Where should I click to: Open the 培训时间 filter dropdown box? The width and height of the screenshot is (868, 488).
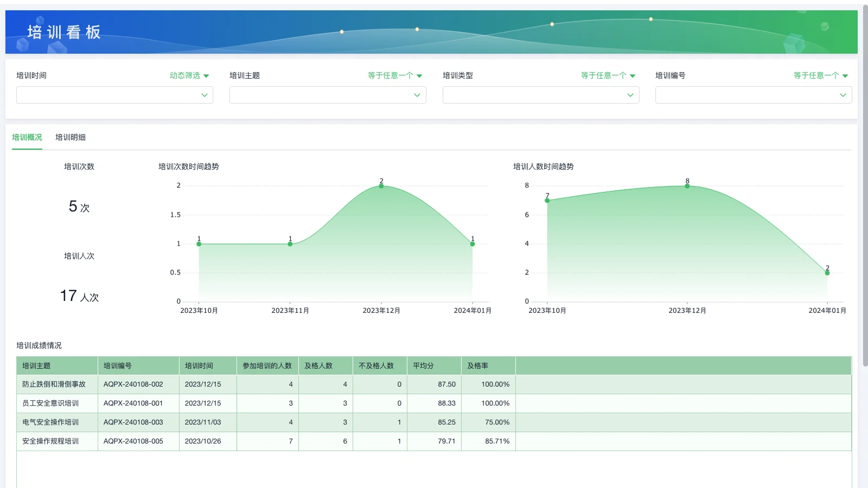point(114,95)
